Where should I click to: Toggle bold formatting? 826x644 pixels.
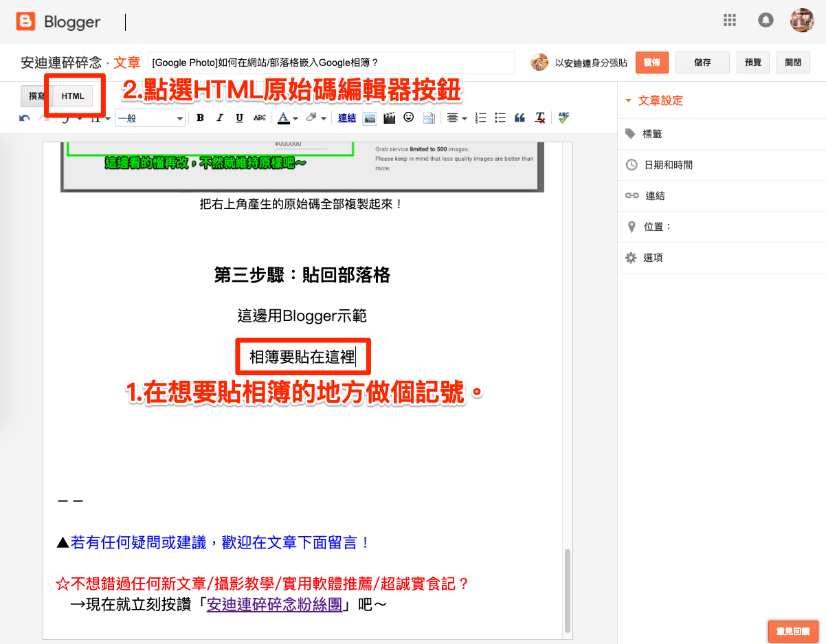pos(200,118)
